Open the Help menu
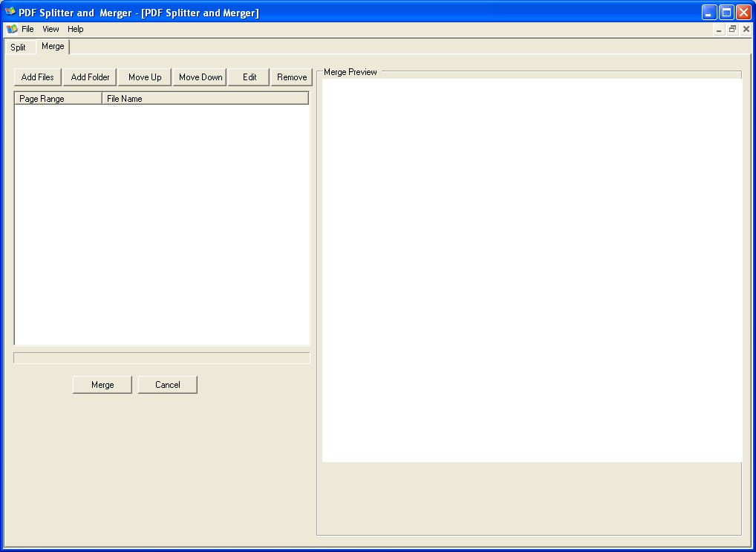This screenshot has width=756, height=552. 75,29
